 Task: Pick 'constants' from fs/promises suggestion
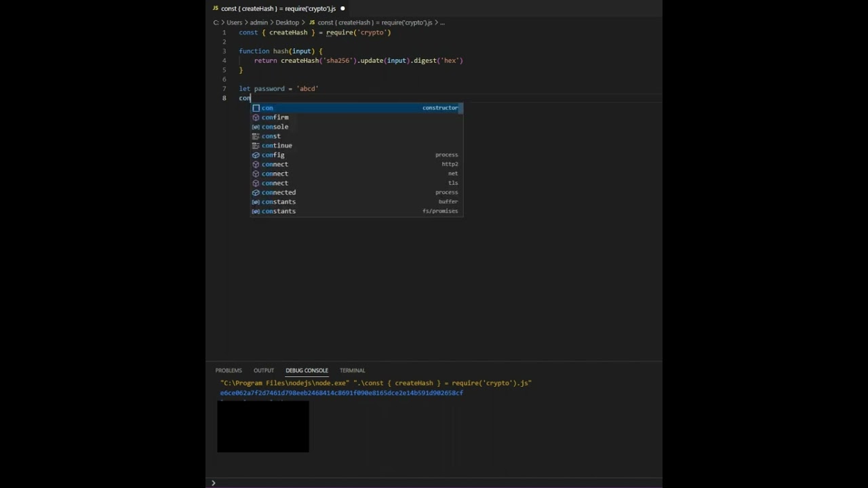279,211
